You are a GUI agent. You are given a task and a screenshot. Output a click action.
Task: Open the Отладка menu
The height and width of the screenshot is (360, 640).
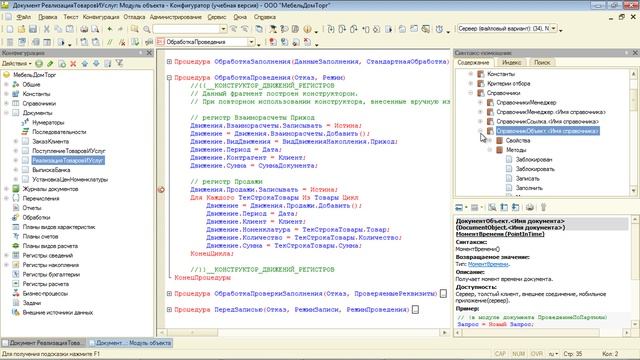[134, 17]
